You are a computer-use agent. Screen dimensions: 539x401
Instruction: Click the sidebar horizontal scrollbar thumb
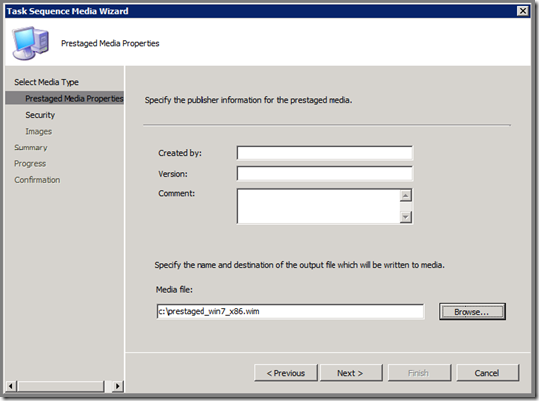tap(60, 386)
